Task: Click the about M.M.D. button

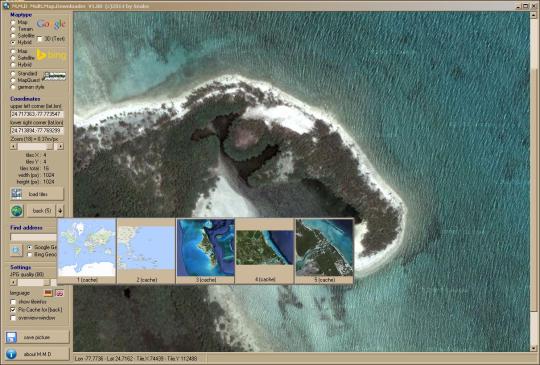Action: pyautogui.click(x=37, y=354)
